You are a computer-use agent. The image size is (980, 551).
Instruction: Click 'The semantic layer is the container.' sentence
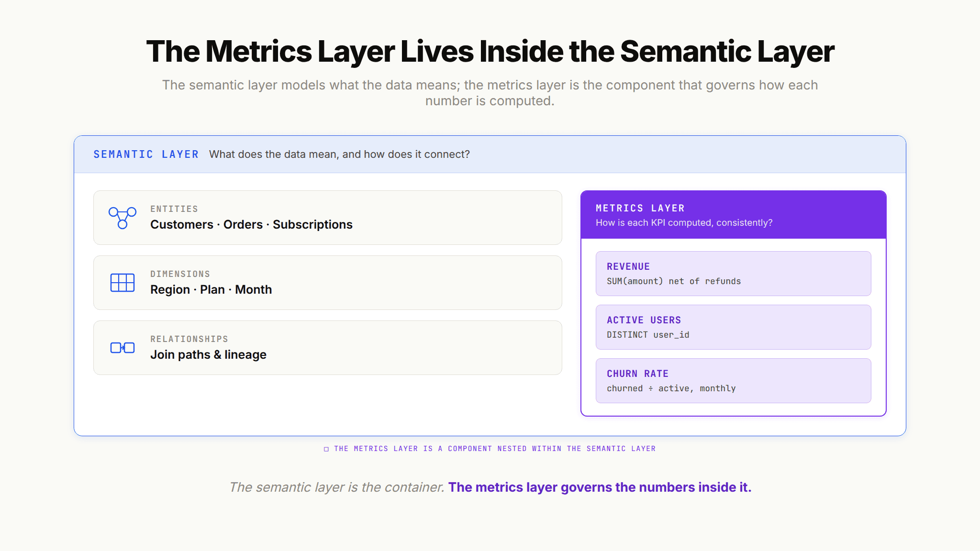click(337, 487)
